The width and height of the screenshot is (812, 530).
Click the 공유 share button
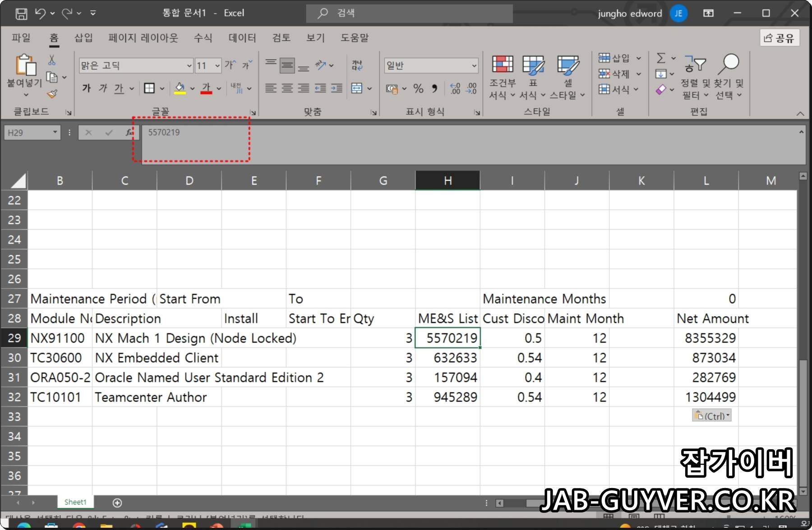[x=780, y=38]
